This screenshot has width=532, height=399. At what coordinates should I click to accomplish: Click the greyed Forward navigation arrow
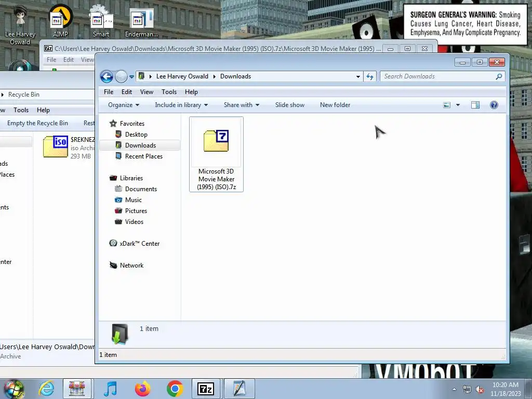click(121, 76)
